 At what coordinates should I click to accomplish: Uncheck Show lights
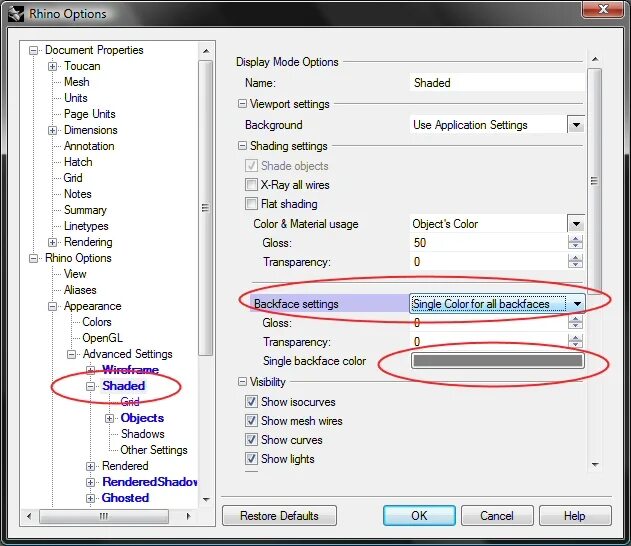pos(251,458)
